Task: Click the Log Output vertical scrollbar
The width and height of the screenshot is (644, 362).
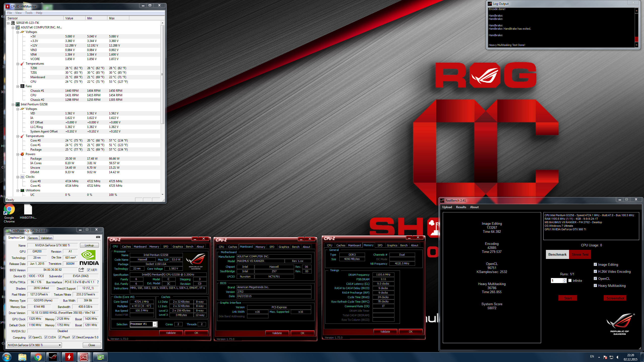Action: pyautogui.click(x=636, y=28)
